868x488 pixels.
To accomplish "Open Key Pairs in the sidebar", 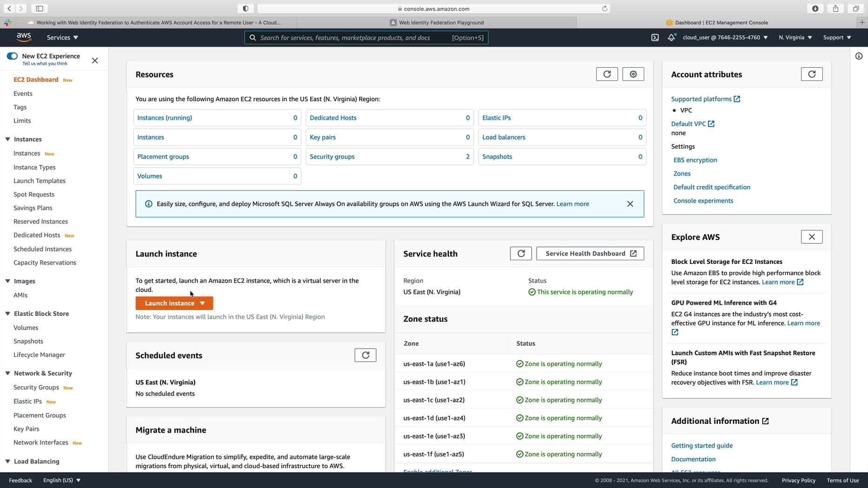I will pyautogui.click(x=27, y=429).
